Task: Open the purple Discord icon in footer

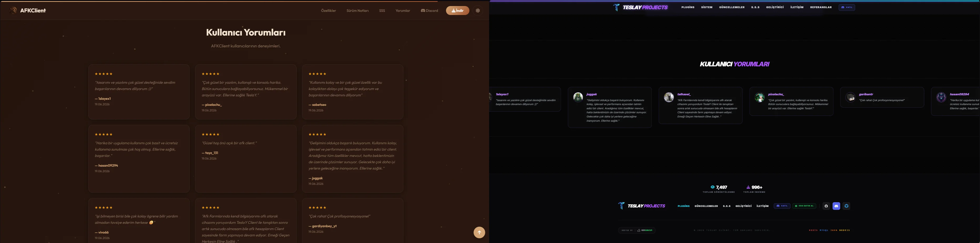Action: (x=836, y=206)
